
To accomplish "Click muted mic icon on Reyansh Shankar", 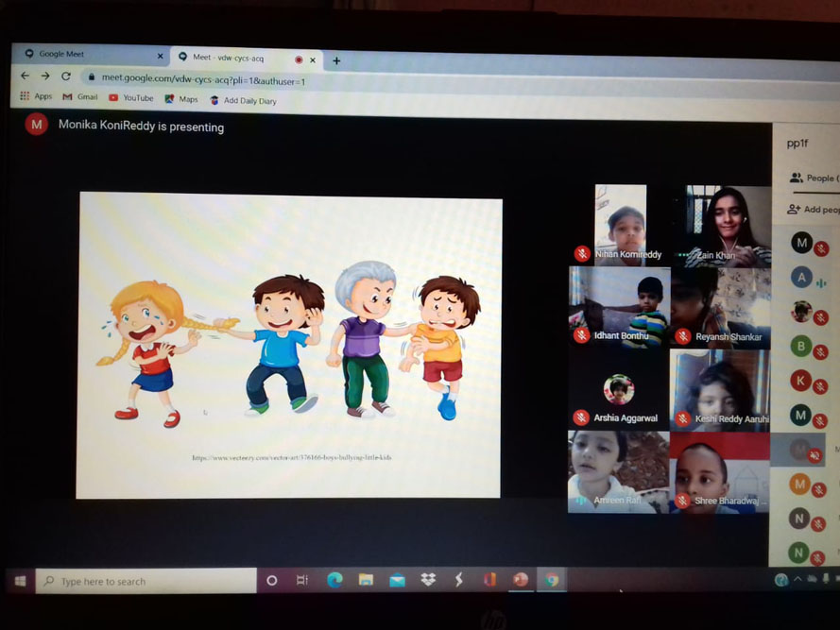I will (x=682, y=336).
